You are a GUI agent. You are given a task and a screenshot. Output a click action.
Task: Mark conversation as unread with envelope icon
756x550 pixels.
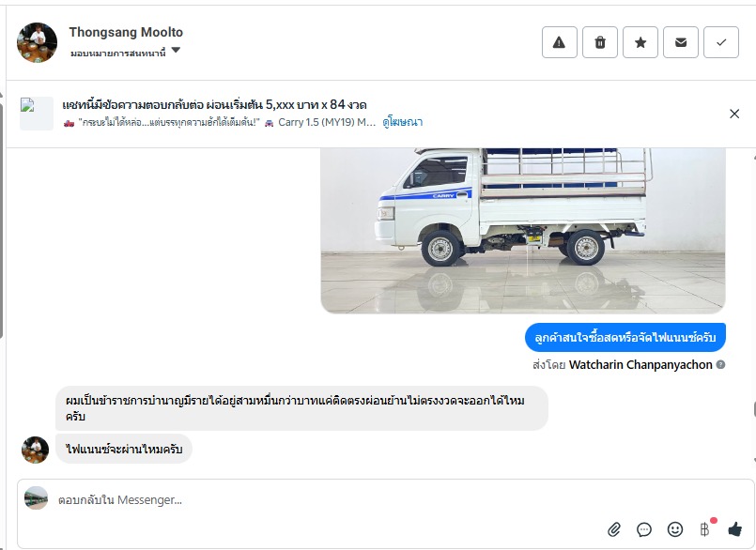pyautogui.click(x=681, y=42)
